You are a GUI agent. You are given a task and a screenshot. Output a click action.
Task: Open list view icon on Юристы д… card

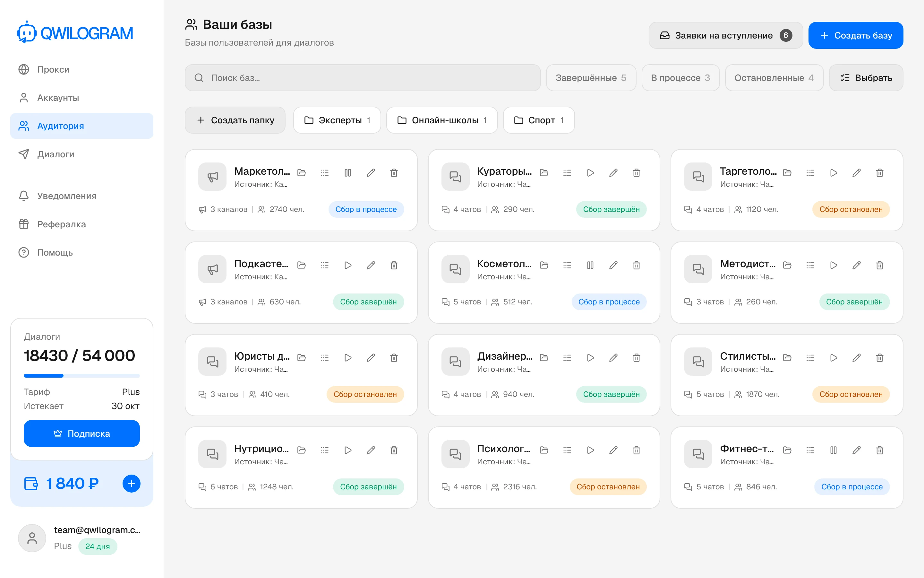(x=325, y=358)
